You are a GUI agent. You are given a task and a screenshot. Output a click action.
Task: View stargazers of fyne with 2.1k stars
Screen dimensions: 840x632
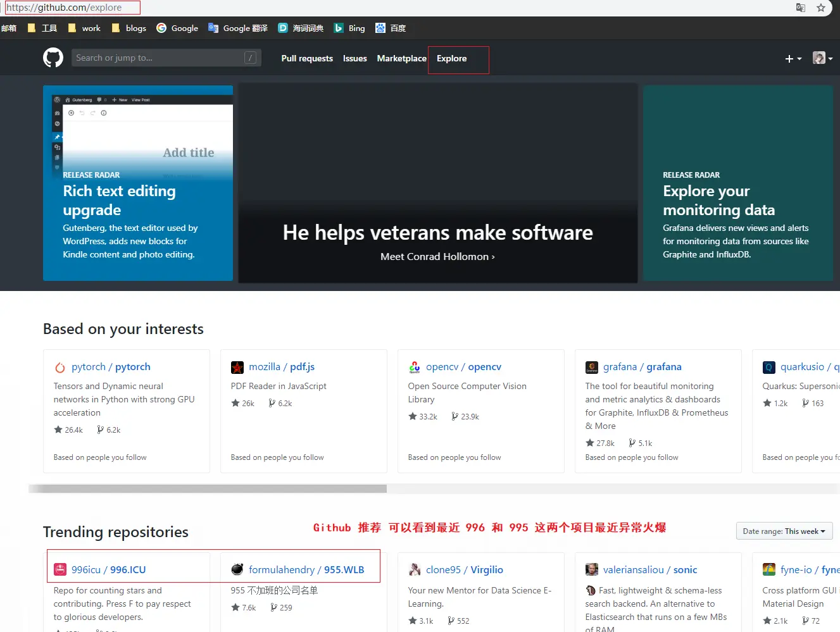pyautogui.click(x=775, y=621)
